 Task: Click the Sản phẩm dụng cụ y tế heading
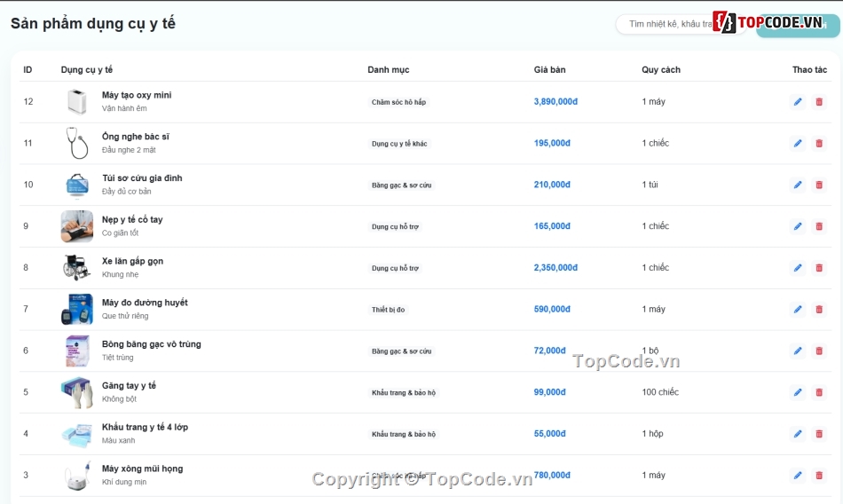pyautogui.click(x=93, y=24)
